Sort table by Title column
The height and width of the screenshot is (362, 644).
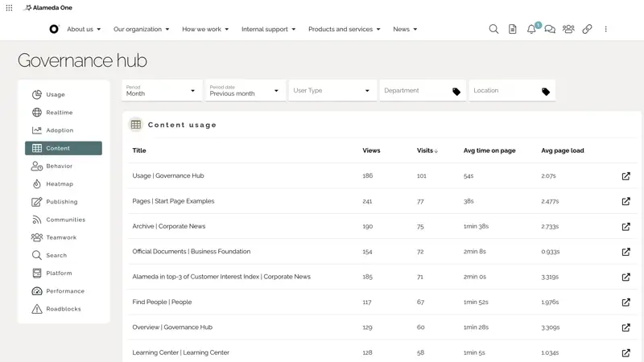(139, 150)
